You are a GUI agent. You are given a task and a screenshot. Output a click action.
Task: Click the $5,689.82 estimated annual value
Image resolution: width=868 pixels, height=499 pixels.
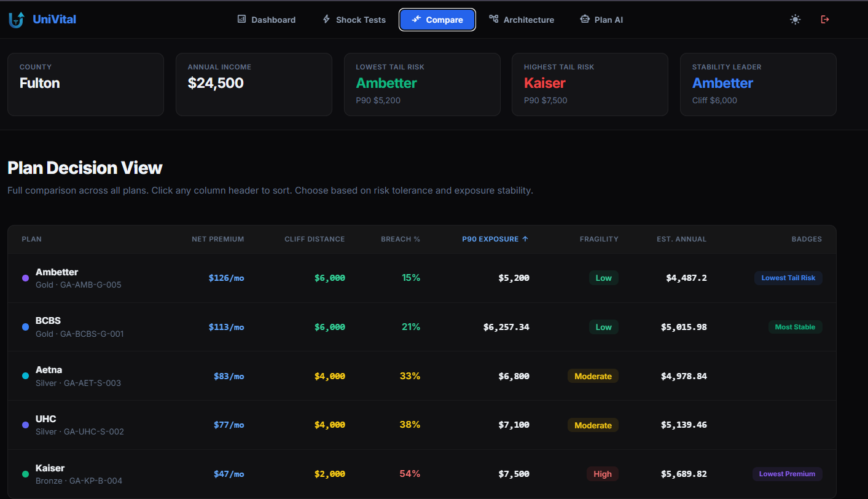684,474
